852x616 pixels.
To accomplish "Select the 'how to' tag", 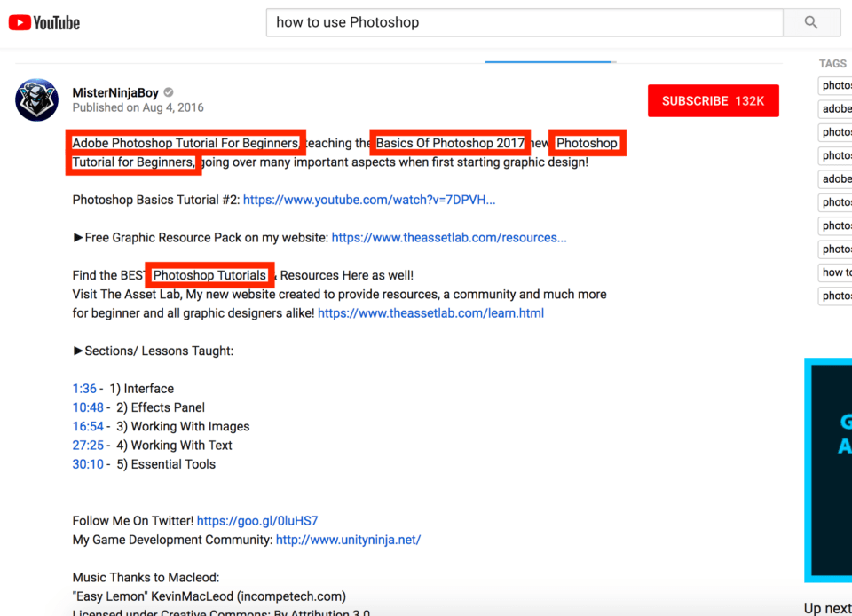I will click(834, 272).
